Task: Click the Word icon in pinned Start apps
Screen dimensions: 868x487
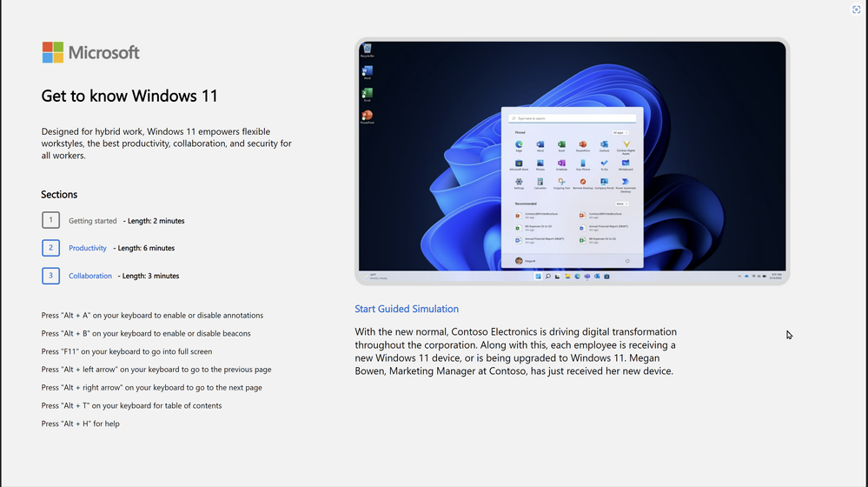Action: click(x=540, y=144)
